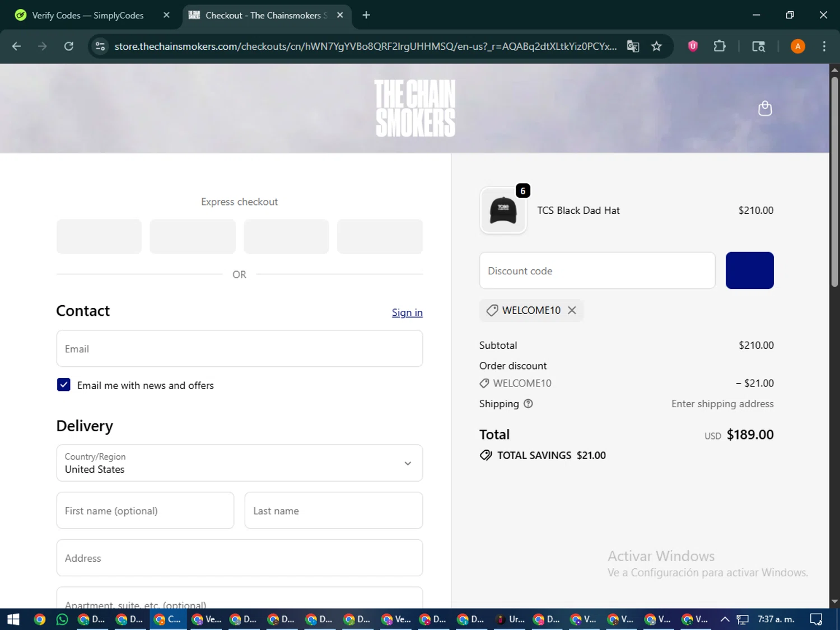Click the Subtotal $210.00 value
Image resolution: width=840 pixels, height=630 pixels.
[x=756, y=346]
